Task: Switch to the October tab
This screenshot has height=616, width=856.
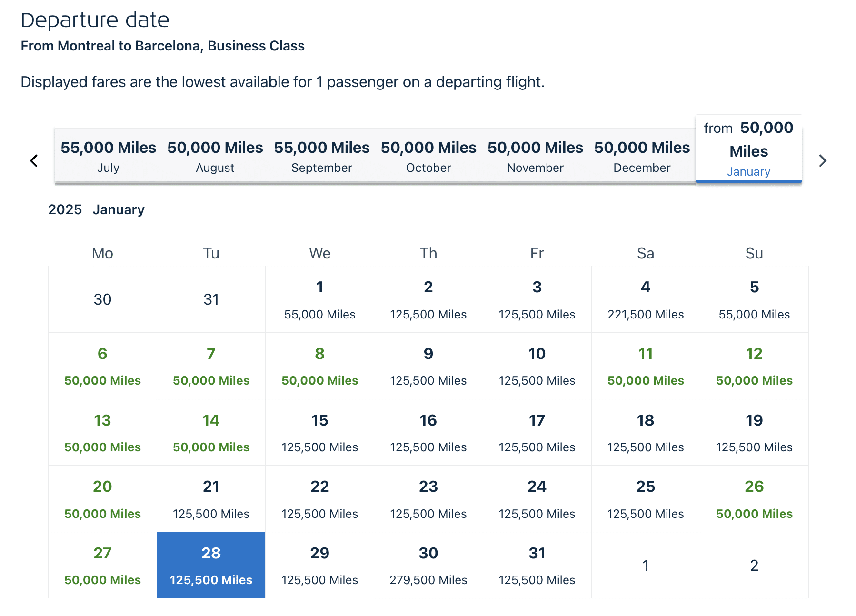Action: 428,156
